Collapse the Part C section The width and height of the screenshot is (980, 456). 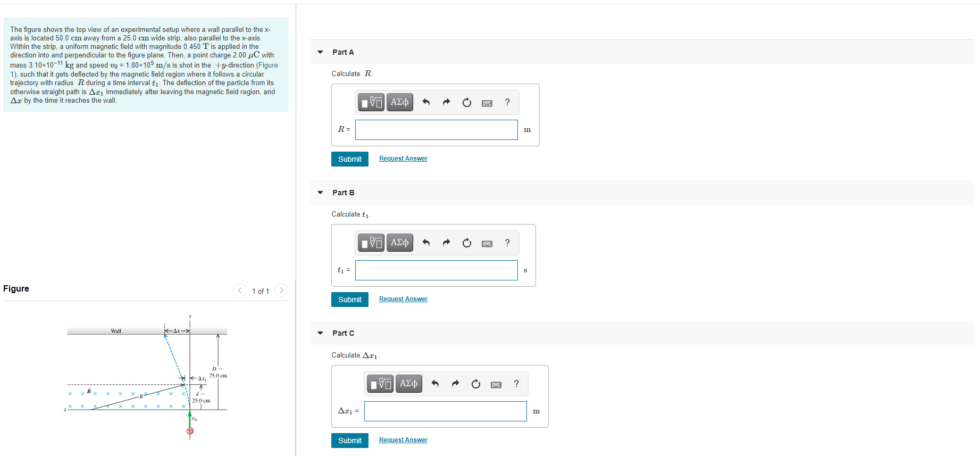pos(320,333)
